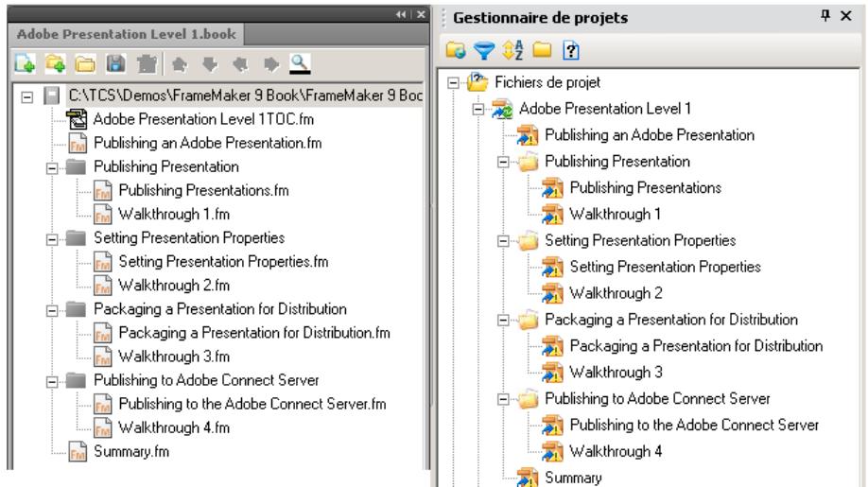Click the book icon beside Adobe Presentation Level 1 project
This screenshot has width=868, height=487.
pyautogui.click(x=503, y=109)
